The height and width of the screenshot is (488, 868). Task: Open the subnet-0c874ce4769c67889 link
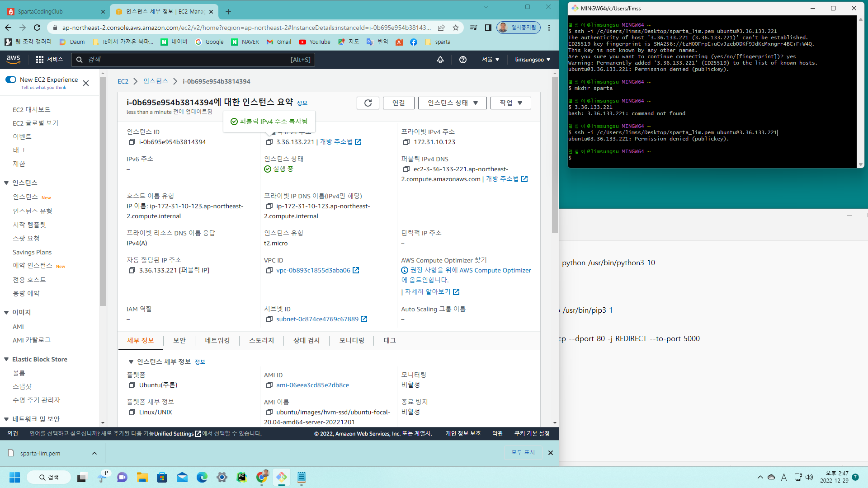(x=317, y=319)
